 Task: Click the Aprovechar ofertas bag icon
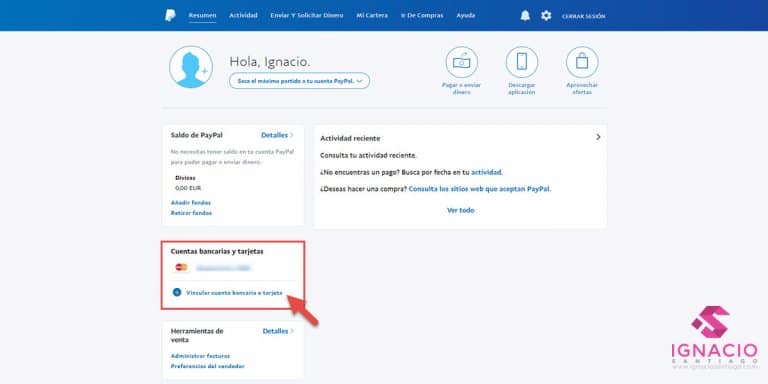pos(582,62)
